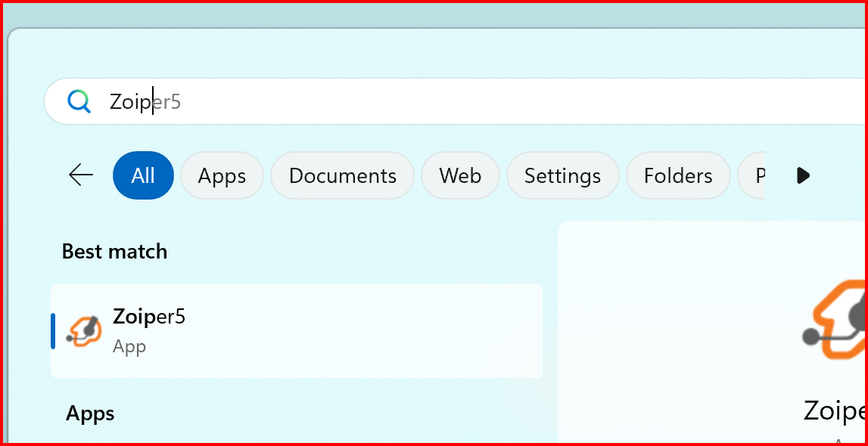This screenshot has height=446, width=868.
Task: Click the large Zoiper logo in preview pane
Action: [834, 321]
